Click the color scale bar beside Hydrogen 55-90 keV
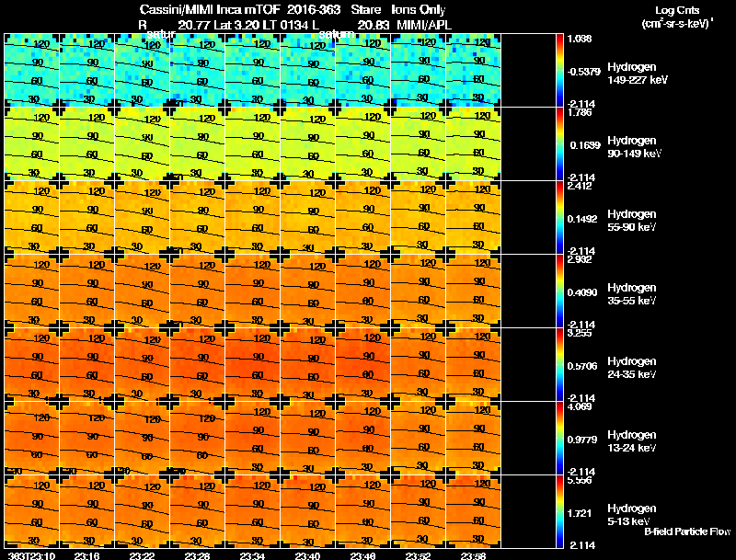This screenshot has width=736, height=560. point(559,218)
